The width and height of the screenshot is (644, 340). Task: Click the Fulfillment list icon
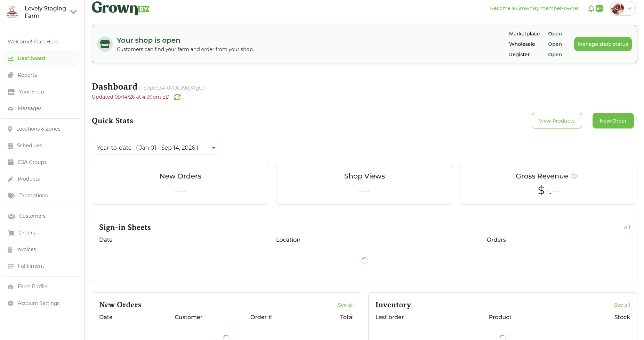coord(11,266)
